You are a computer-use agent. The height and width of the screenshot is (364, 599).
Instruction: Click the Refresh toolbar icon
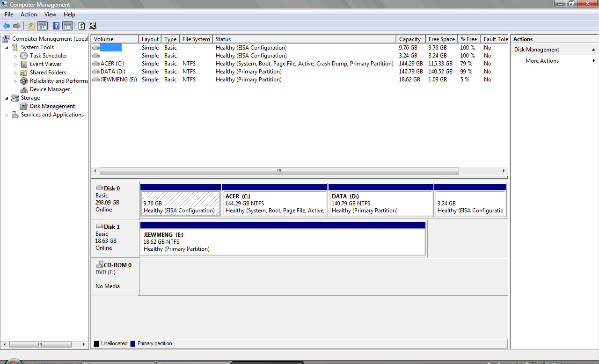(81, 26)
